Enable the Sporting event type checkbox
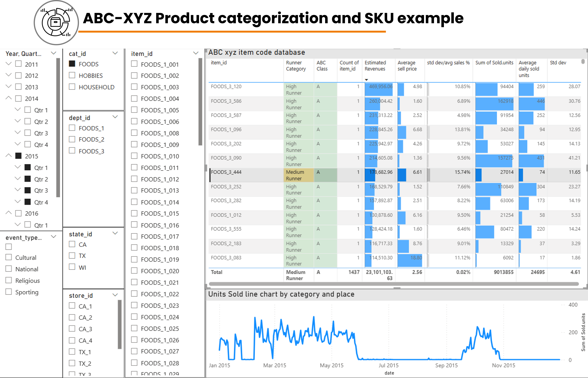 [9, 292]
